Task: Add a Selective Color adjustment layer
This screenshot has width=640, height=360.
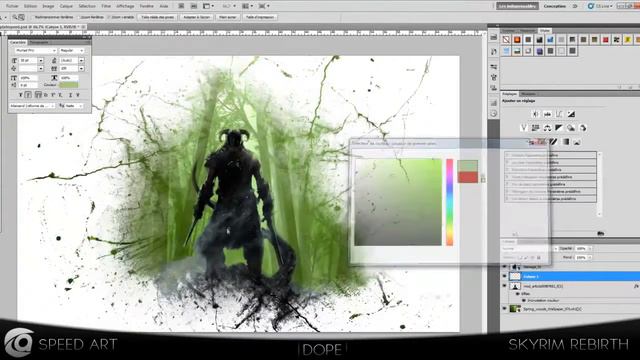Action: point(577,142)
